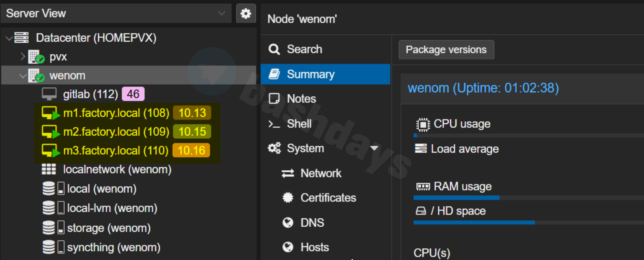Click the storage (wenom) database icon

coord(49,228)
